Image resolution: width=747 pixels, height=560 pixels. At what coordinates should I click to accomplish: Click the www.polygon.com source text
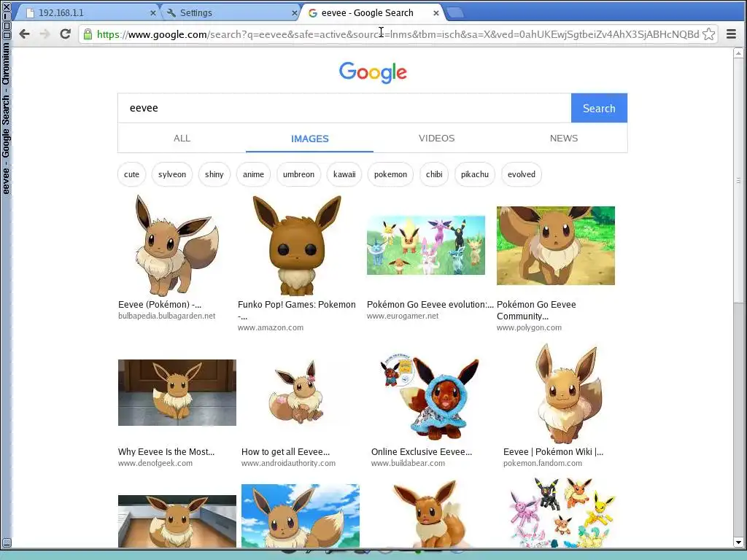[x=530, y=327]
